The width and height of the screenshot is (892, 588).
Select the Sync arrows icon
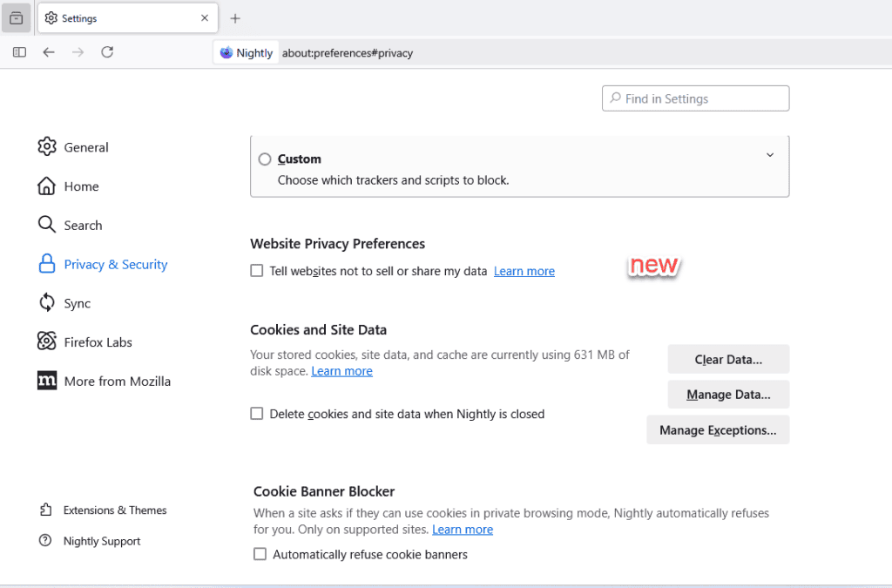(x=47, y=303)
